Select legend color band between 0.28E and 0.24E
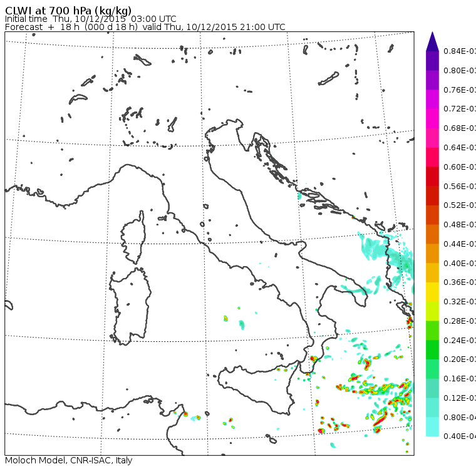The width and height of the screenshot is (476, 469). pyautogui.click(x=432, y=331)
